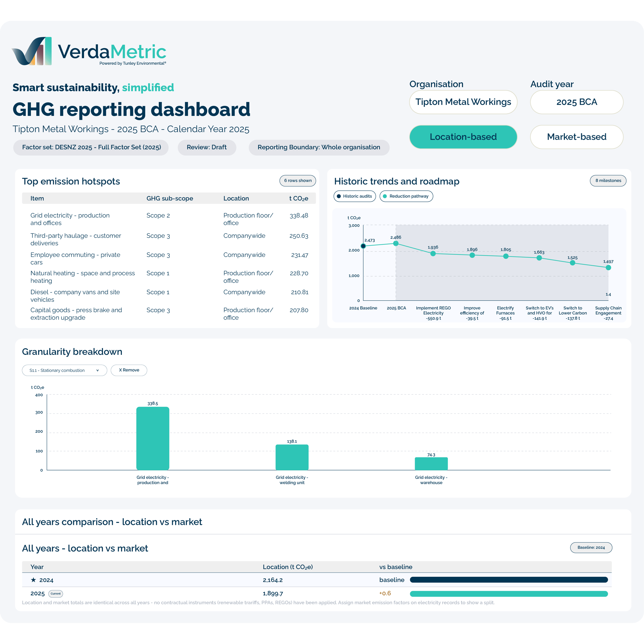Click the 8 milestones badge

pos(608,181)
